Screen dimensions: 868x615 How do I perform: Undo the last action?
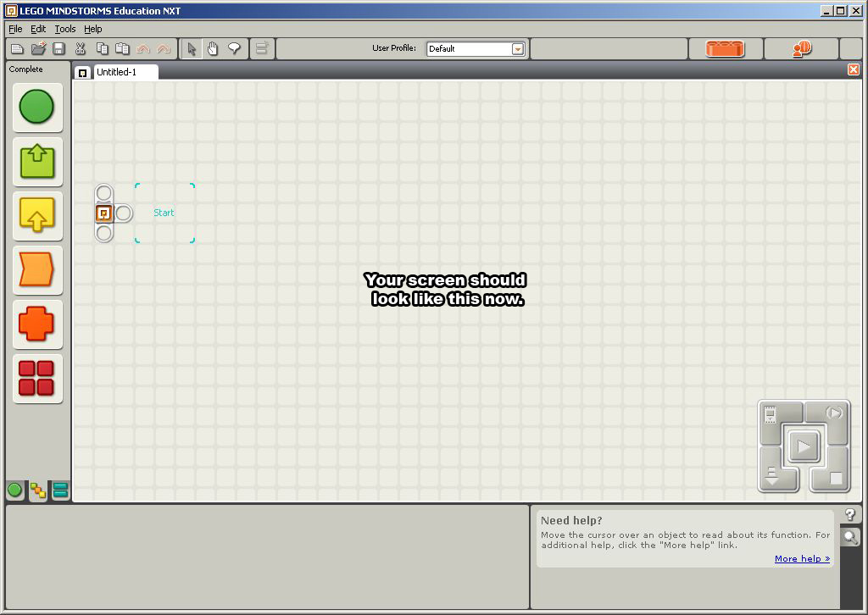tap(142, 49)
